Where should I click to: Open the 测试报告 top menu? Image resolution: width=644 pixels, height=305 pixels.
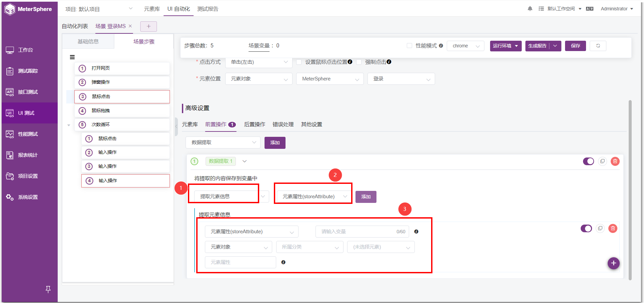tap(208, 9)
